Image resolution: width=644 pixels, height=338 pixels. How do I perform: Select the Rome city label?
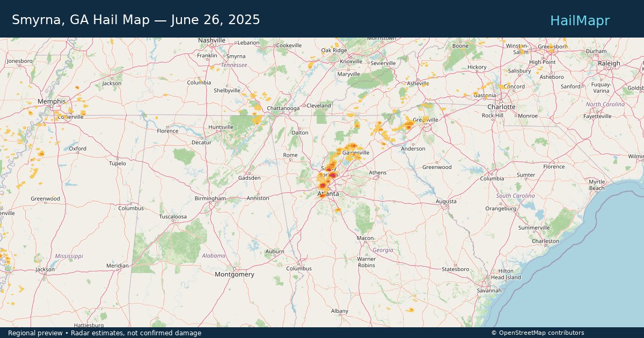[290, 156]
